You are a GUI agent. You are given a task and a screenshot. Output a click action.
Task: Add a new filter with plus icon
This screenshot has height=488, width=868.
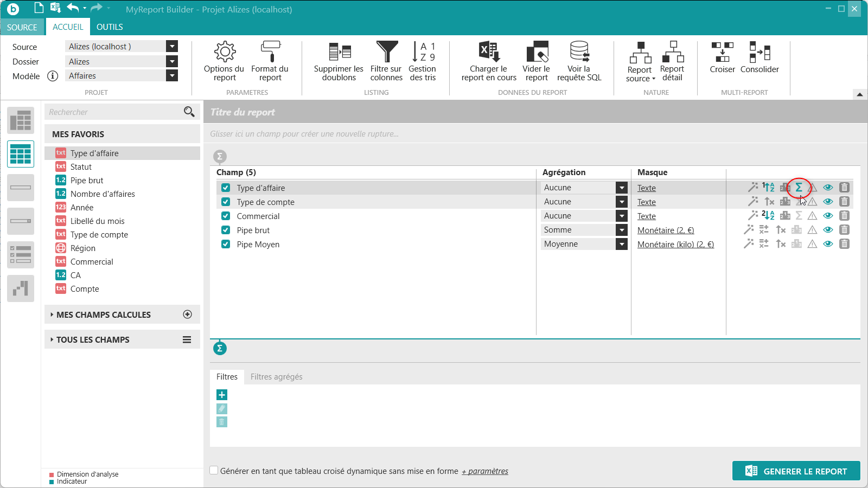coord(222,395)
